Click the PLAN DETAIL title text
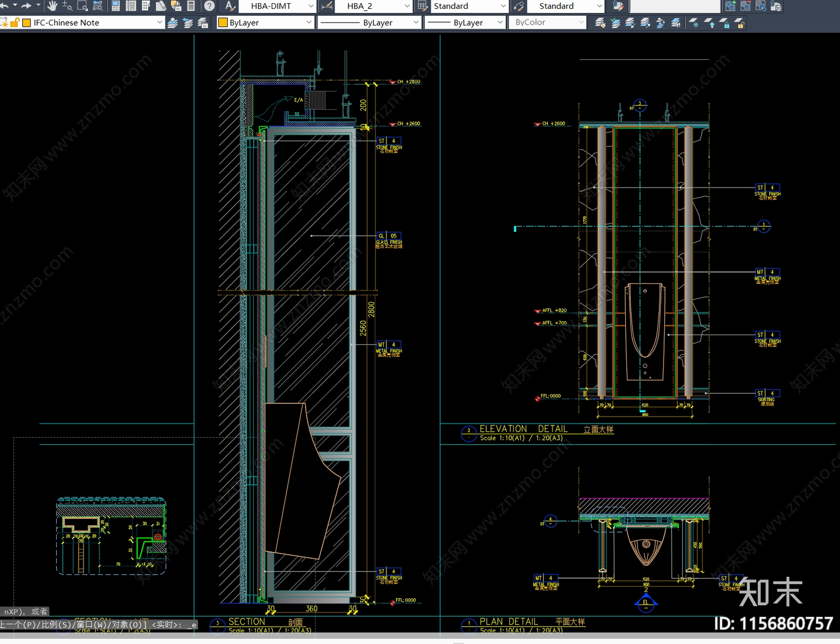Viewport: 840px width, 644px height. tap(509, 621)
